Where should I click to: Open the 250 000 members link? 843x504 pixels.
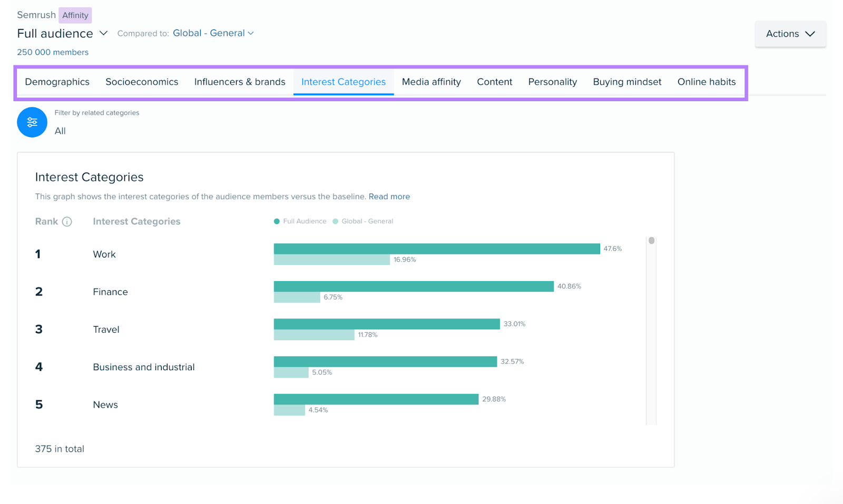click(52, 52)
